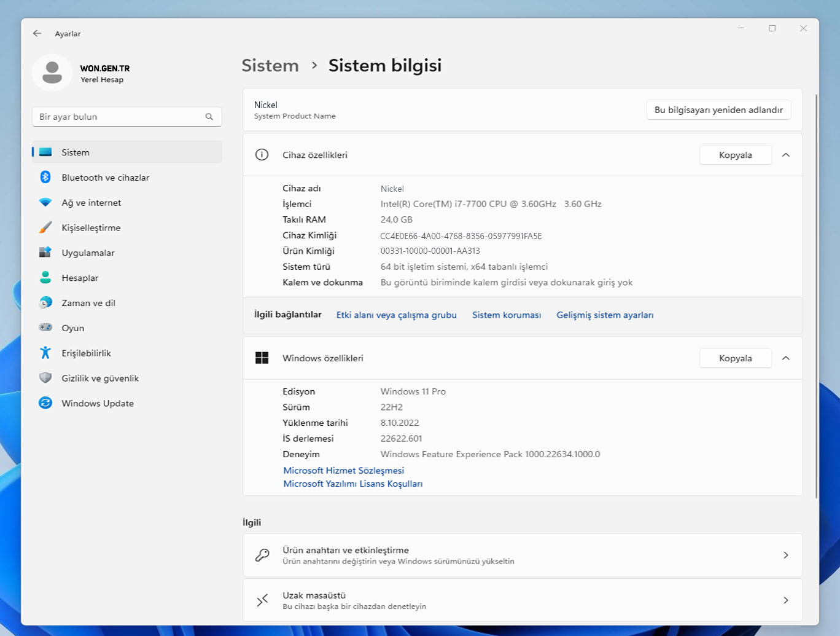Collapse the Windows özellikleri section chevron
The width and height of the screenshot is (840, 636).
pyautogui.click(x=785, y=358)
